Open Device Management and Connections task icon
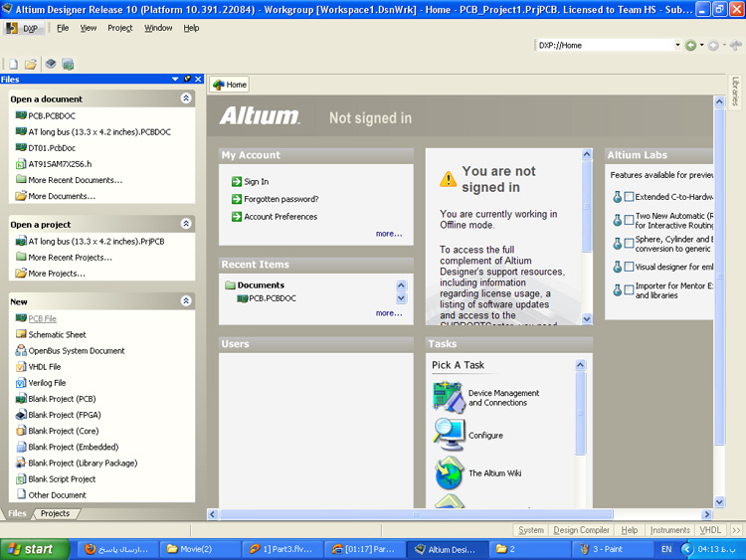This screenshot has height=560, width=746. point(449,397)
